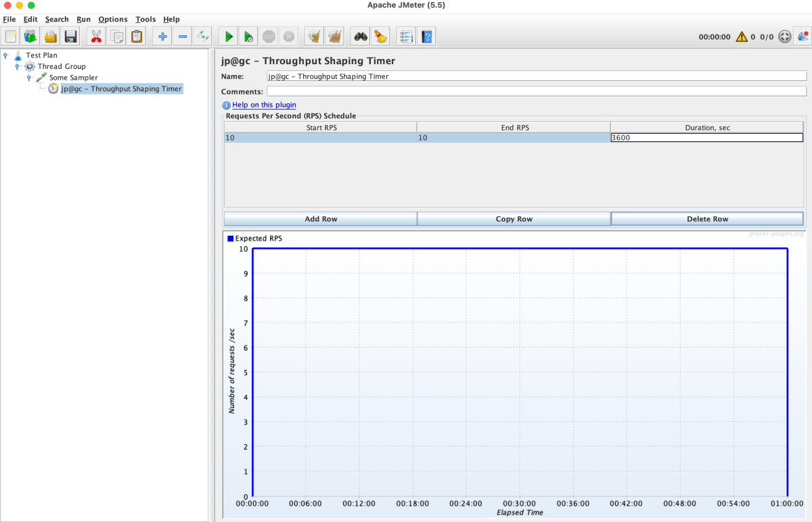Select jp@gc - Throughput Shaping Timer tree label
The width and height of the screenshot is (812, 522).
[x=122, y=89]
